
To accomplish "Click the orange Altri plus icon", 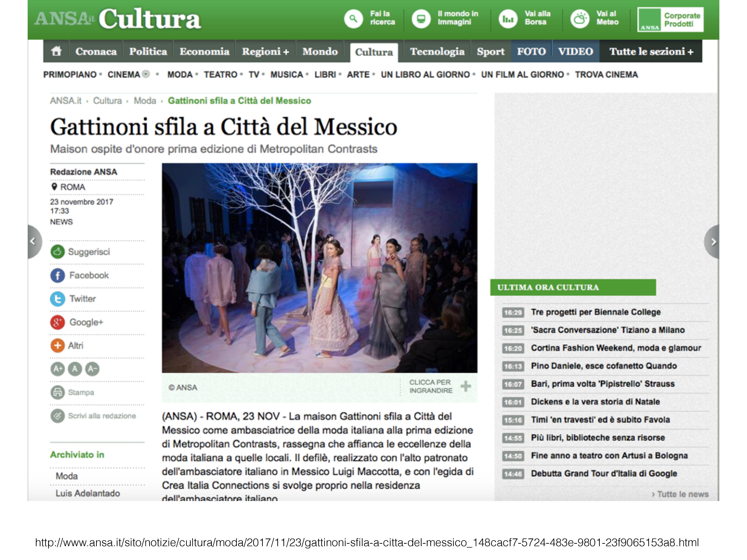I will click(57, 346).
